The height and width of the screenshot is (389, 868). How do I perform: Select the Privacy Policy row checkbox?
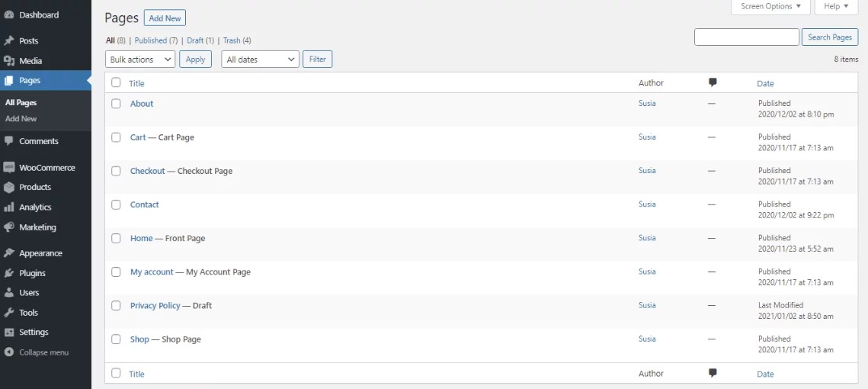(116, 305)
